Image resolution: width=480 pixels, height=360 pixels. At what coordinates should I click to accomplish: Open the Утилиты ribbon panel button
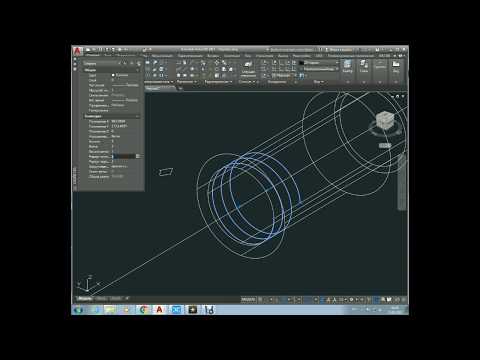pos(364,67)
